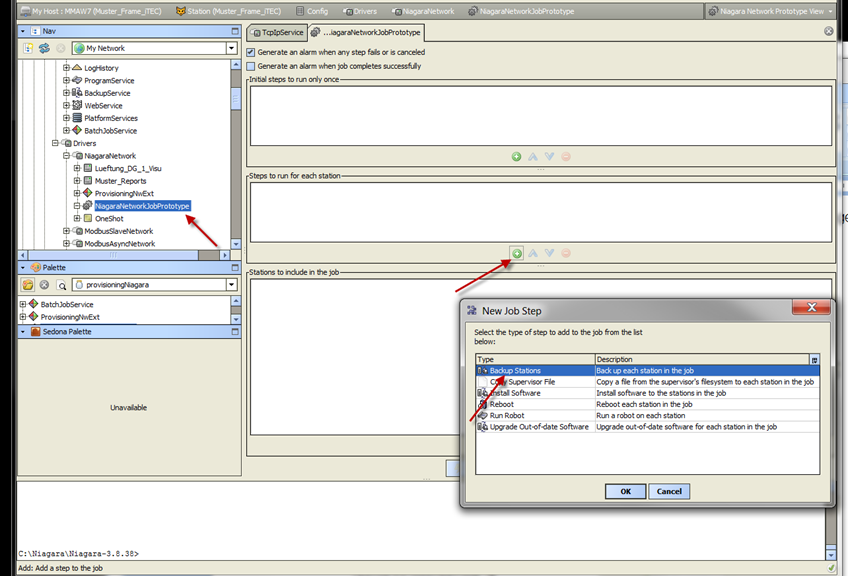Collapse the Sedona Palette panel arrow

click(23, 332)
